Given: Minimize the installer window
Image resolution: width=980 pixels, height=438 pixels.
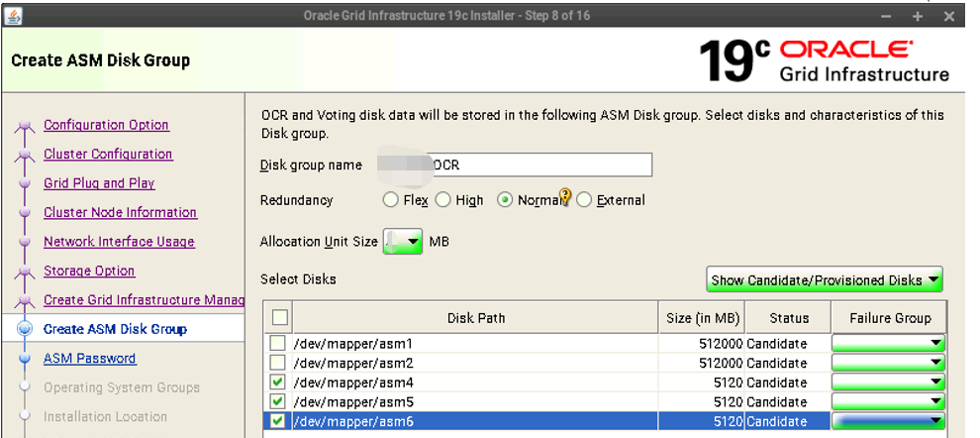Looking at the screenshot, I should pos(886,16).
